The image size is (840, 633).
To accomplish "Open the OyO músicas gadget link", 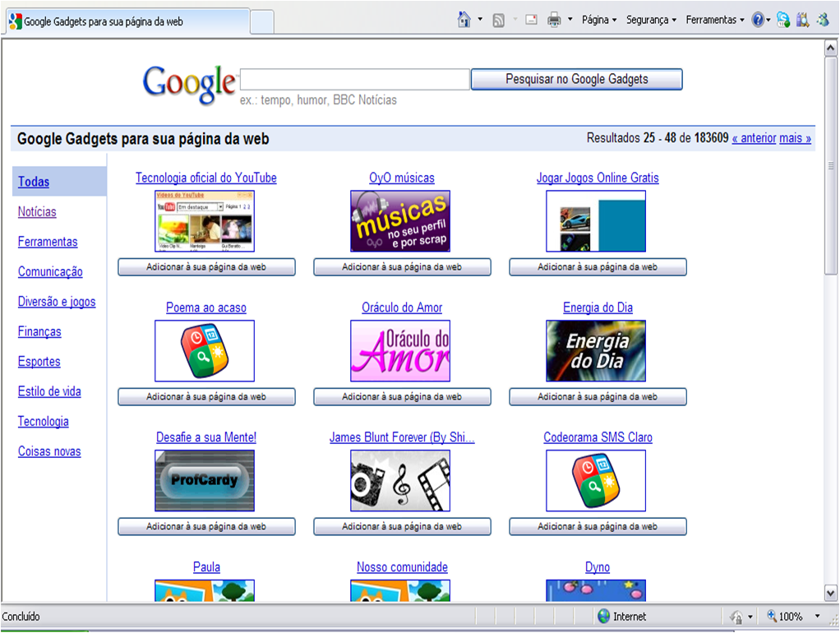I will coord(402,178).
